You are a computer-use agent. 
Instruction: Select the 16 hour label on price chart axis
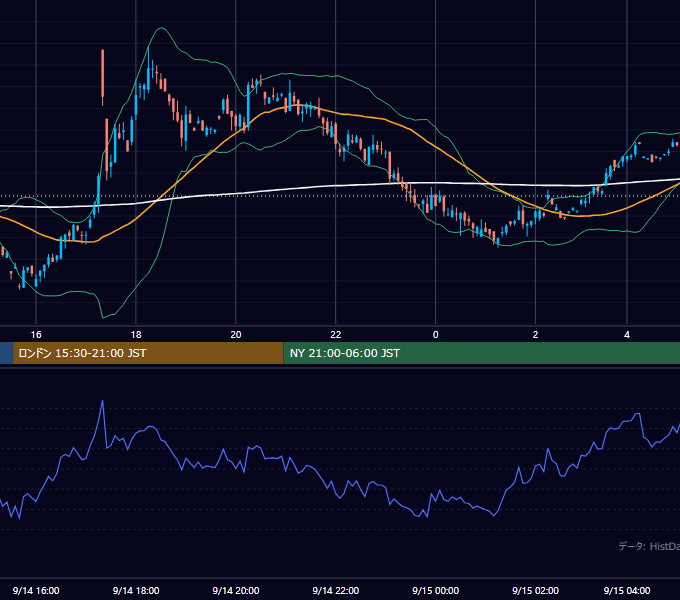tap(36, 334)
